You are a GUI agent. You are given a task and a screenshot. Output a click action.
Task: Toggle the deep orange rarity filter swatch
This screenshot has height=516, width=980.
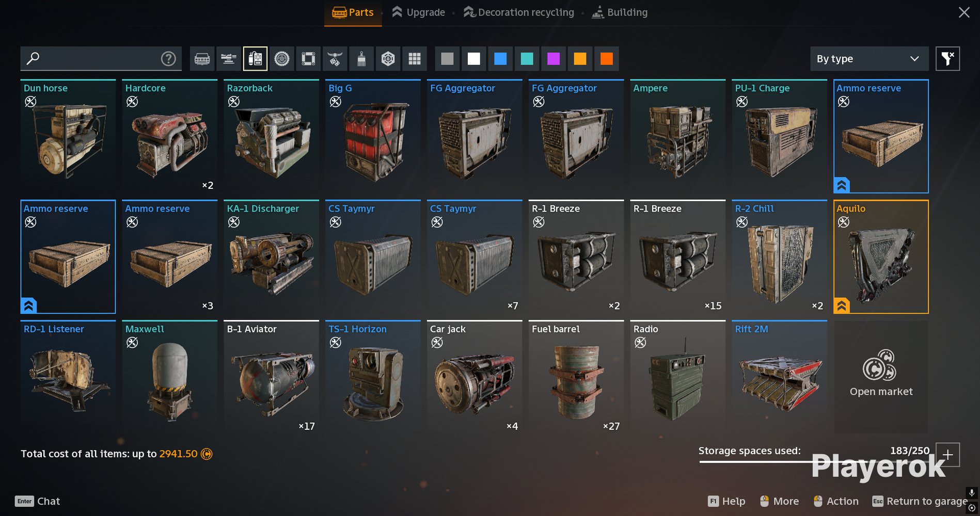pos(607,59)
